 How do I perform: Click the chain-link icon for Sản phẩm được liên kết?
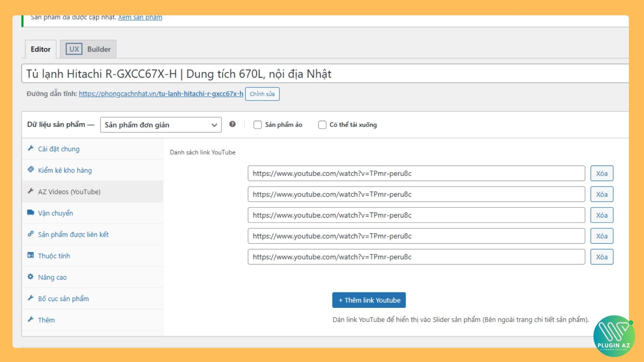click(x=31, y=234)
